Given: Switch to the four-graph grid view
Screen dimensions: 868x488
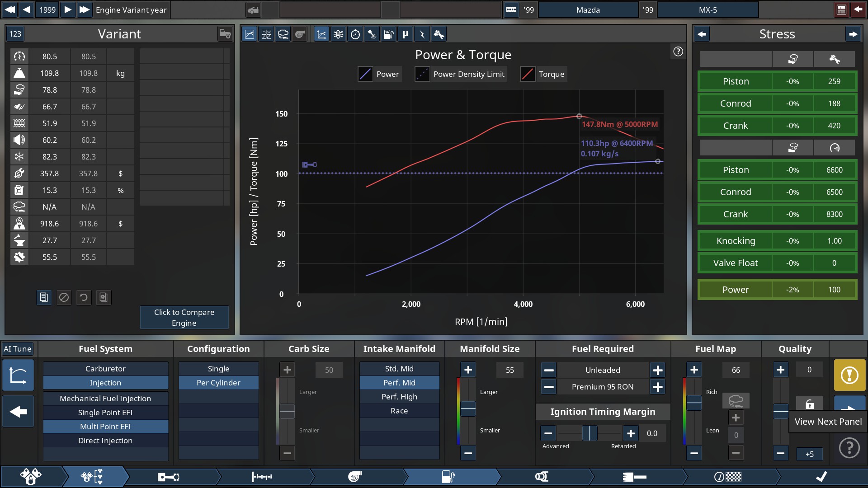Looking at the screenshot, I should click(x=266, y=34).
